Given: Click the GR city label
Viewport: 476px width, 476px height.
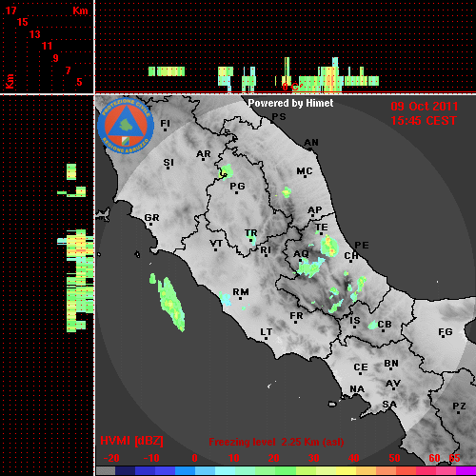Looking at the screenshot, I should (x=151, y=218).
